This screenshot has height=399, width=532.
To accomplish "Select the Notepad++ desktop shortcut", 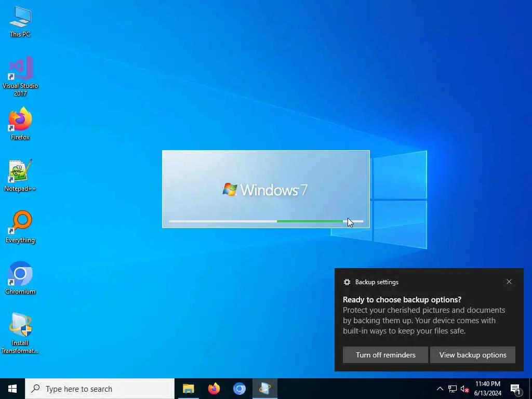I will click(x=20, y=176).
